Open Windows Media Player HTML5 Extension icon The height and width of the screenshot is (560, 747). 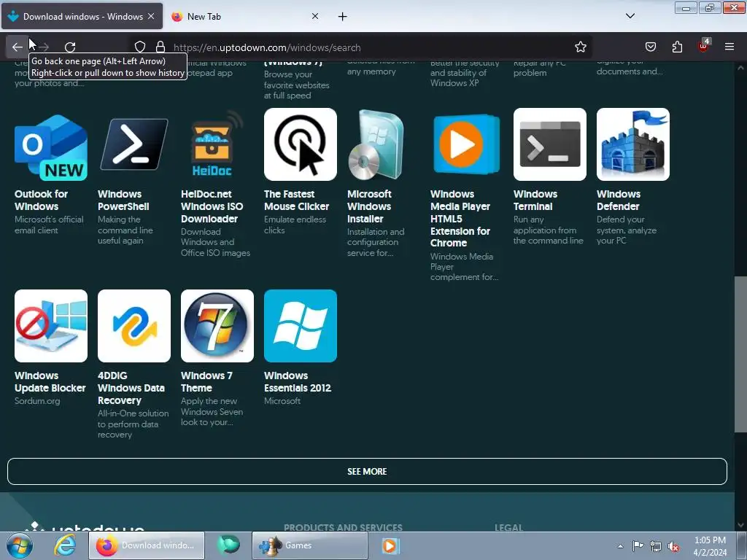tap(466, 144)
